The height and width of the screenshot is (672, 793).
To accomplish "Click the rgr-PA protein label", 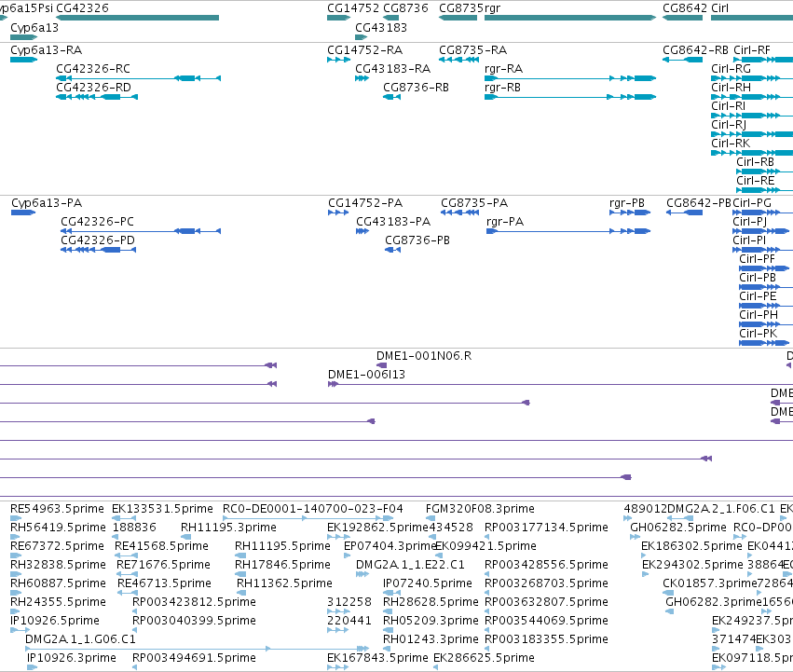I will click(x=505, y=222).
